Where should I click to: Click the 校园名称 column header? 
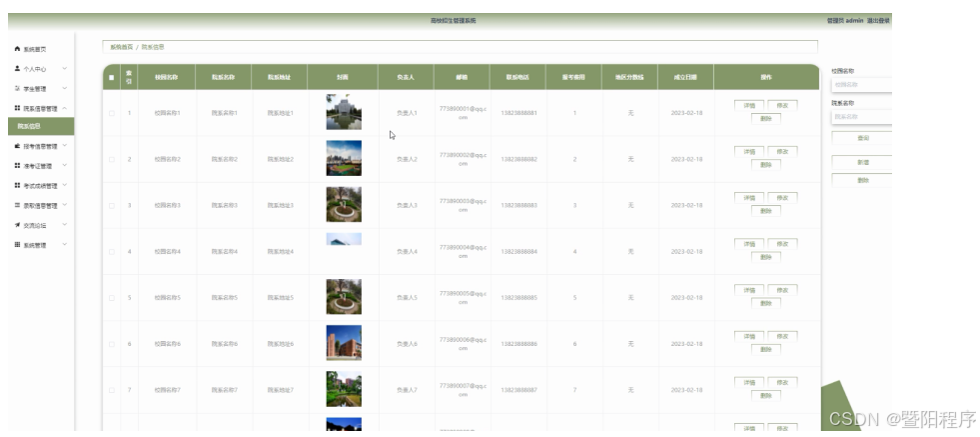(x=167, y=78)
